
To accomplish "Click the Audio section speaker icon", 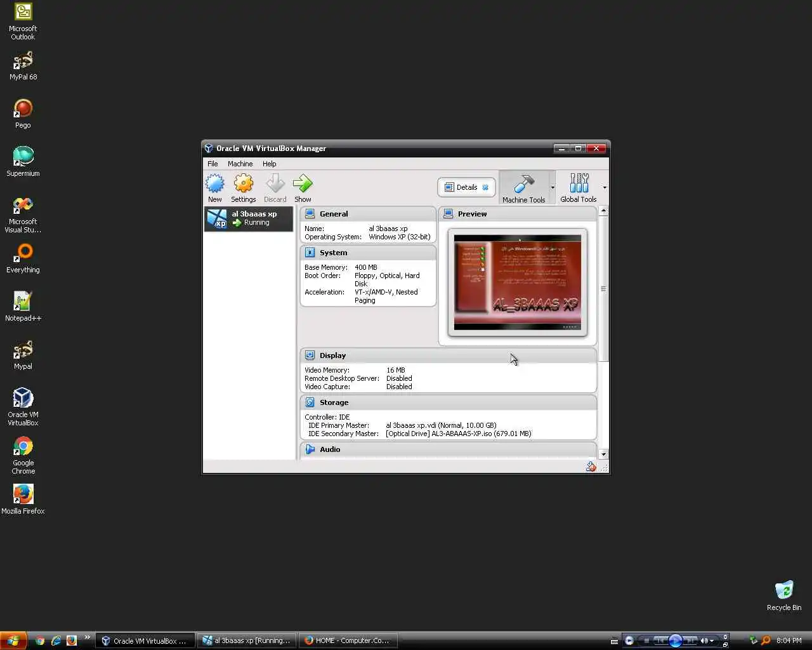I will pos(310,449).
